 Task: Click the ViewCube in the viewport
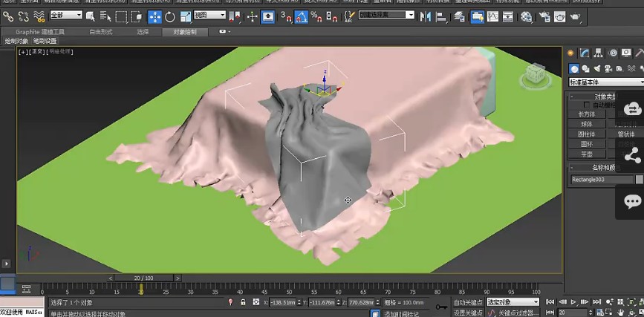coord(533,74)
